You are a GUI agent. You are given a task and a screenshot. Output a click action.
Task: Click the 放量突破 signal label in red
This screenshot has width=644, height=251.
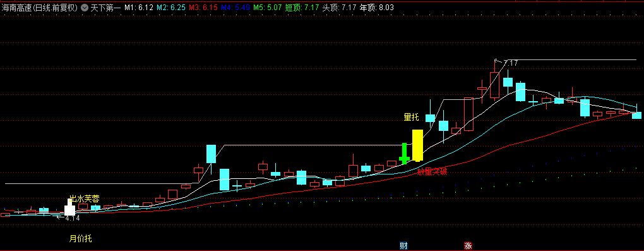tap(432, 172)
